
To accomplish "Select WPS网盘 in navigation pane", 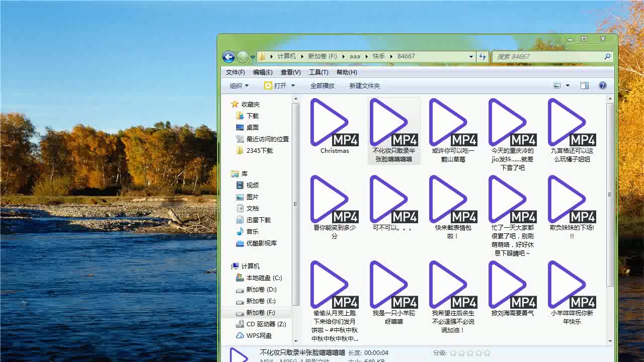I will coord(254,335).
